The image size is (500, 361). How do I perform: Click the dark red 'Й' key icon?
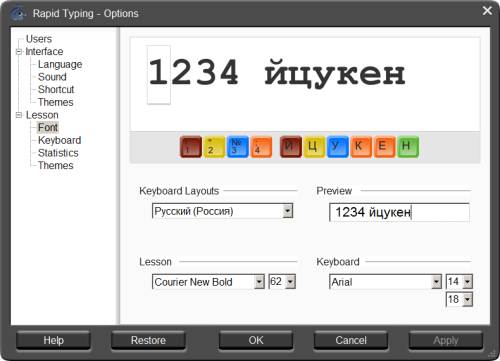pyautogui.click(x=291, y=146)
